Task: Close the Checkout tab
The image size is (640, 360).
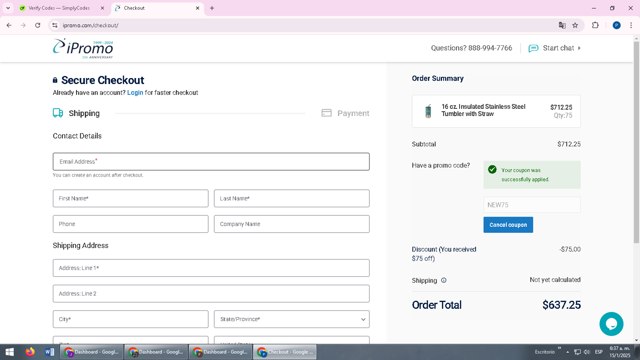Action: (198, 8)
